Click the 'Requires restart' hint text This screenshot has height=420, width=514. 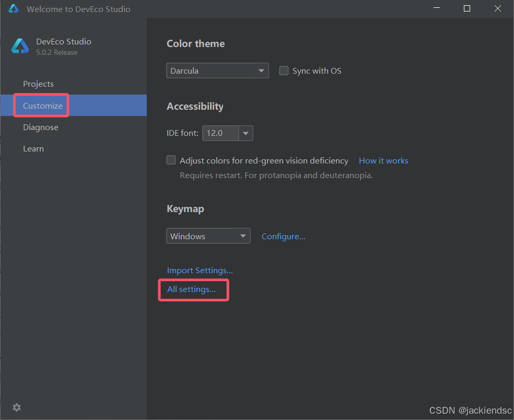pos(276,176)
